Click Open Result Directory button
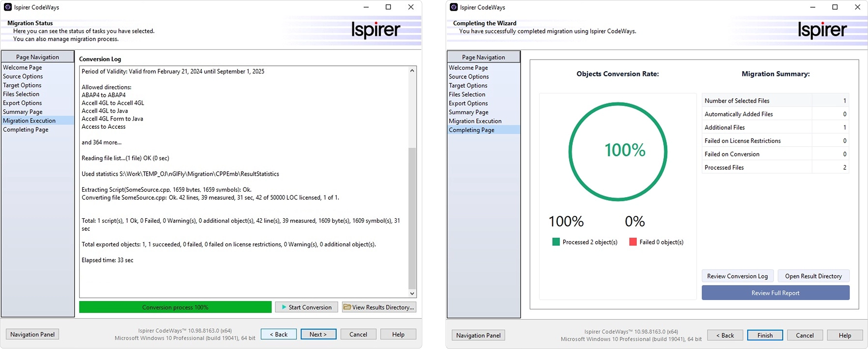The height and width of the screenshot is (349, 868). click(813, 276)
